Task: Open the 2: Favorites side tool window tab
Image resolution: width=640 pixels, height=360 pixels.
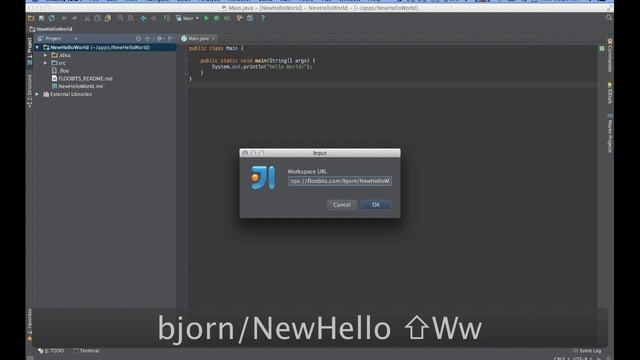Action: pyautogui.click(x=29, y=325)
